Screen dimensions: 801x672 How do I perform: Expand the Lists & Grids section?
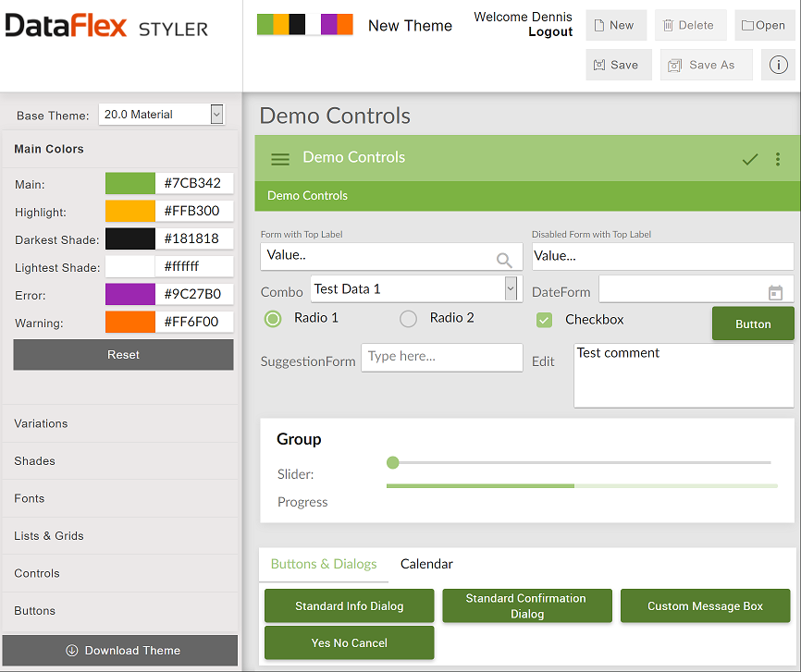120,536
